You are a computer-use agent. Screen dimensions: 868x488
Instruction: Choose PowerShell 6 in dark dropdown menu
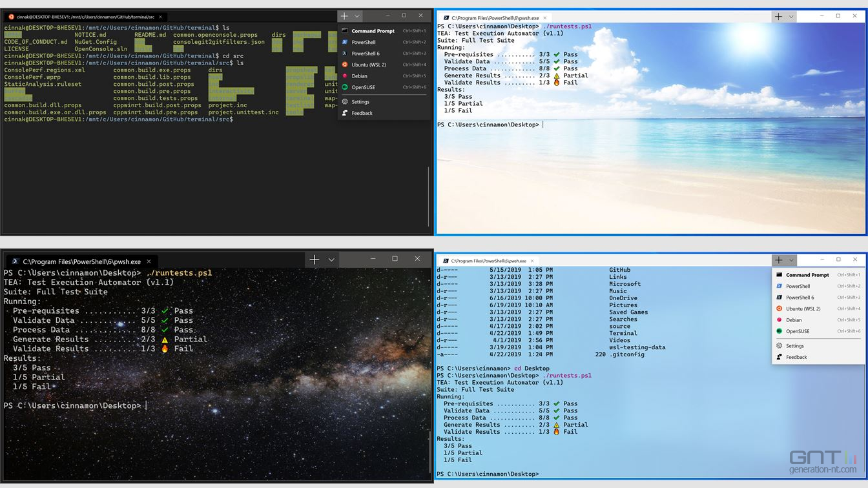(x=366, y=54)
